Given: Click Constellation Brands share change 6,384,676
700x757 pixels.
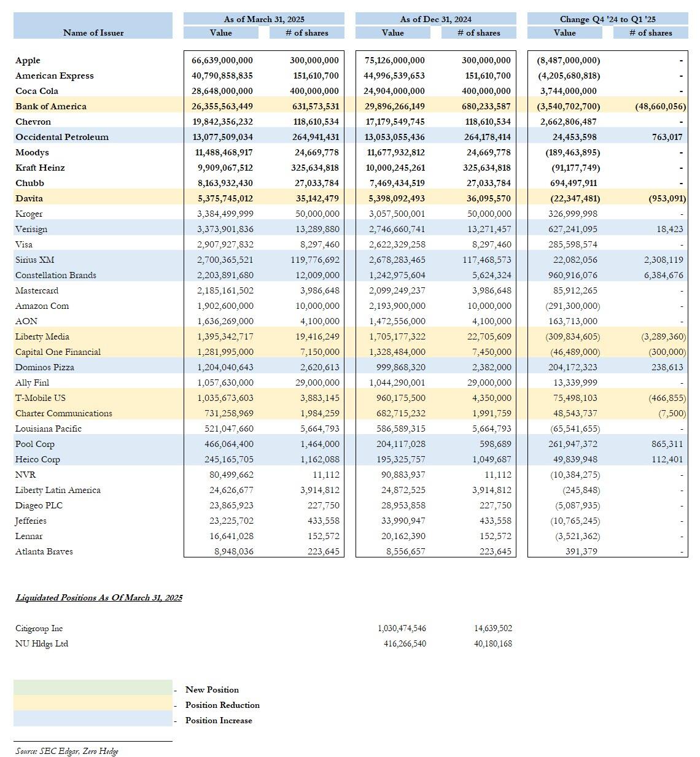Looking at the screenshot, I should 664,275.
